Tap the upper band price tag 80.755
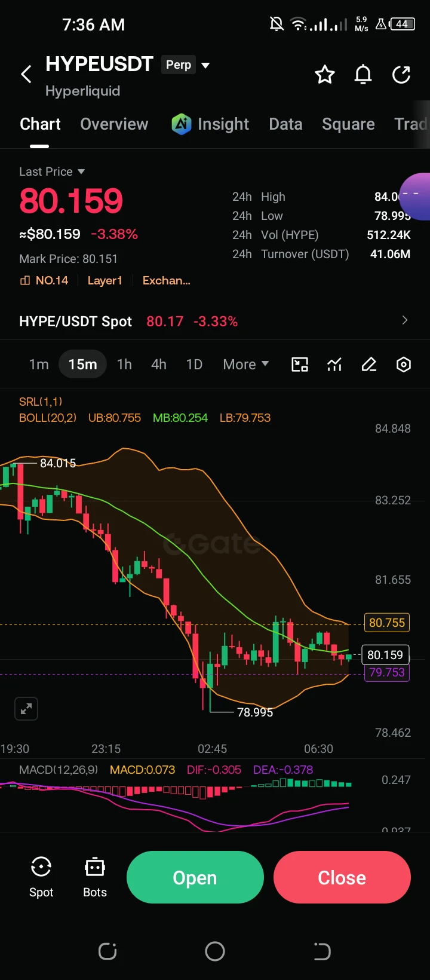The image size is (430, 980). point(387,623)
